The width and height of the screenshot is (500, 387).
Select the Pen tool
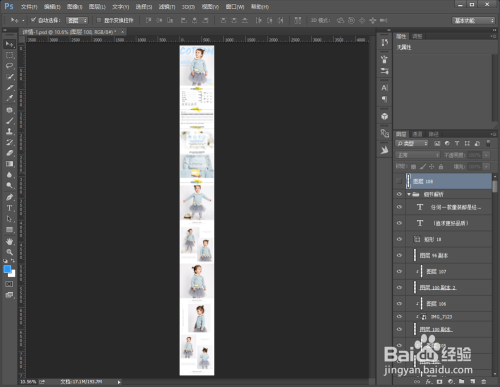coord(10,197)
